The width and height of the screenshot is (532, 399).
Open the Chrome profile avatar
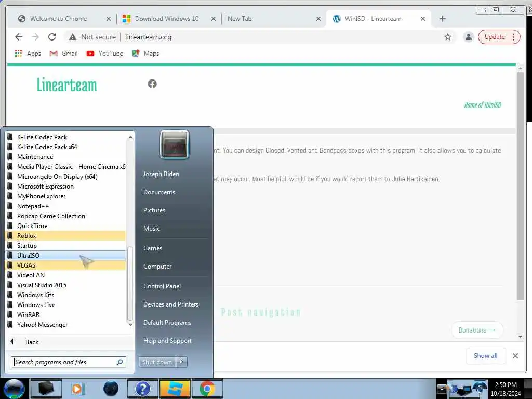pos(469,37)
